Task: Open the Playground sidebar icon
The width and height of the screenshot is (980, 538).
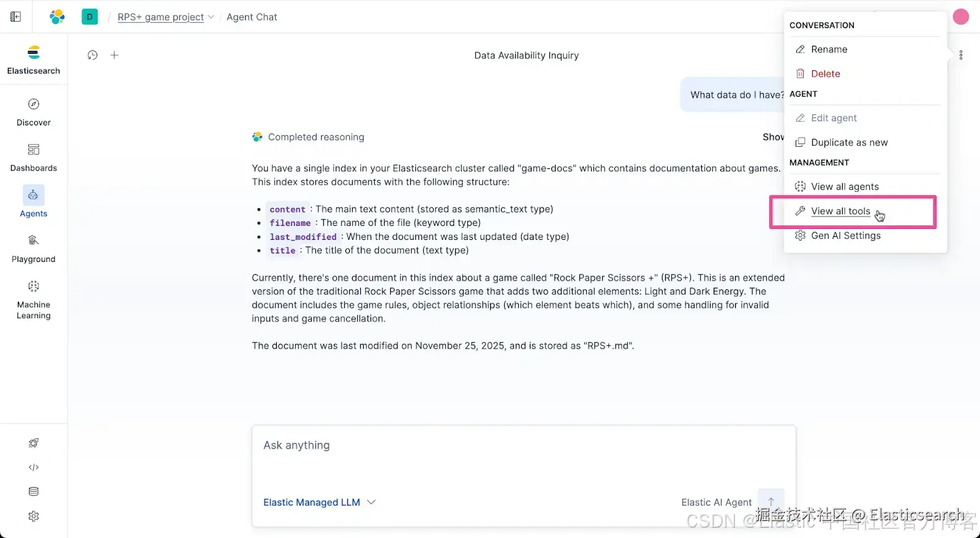Action: [x=34, y=241]
